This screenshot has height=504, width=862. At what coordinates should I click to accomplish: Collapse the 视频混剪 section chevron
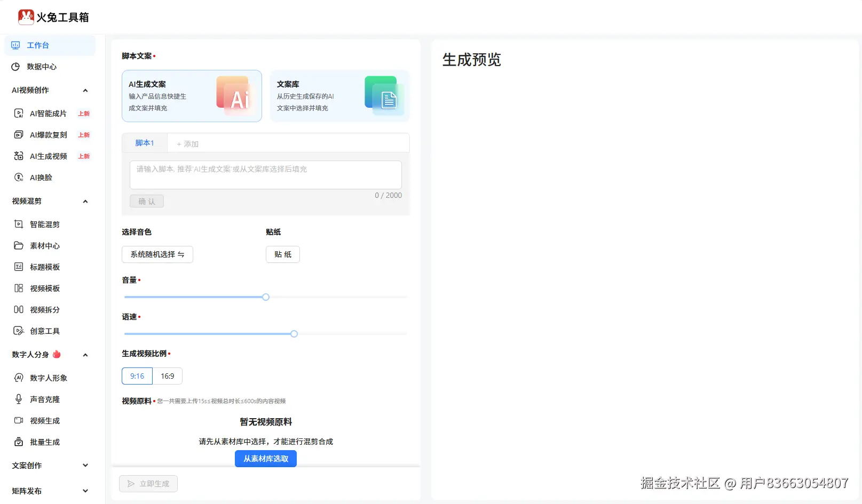pos(85,202)
